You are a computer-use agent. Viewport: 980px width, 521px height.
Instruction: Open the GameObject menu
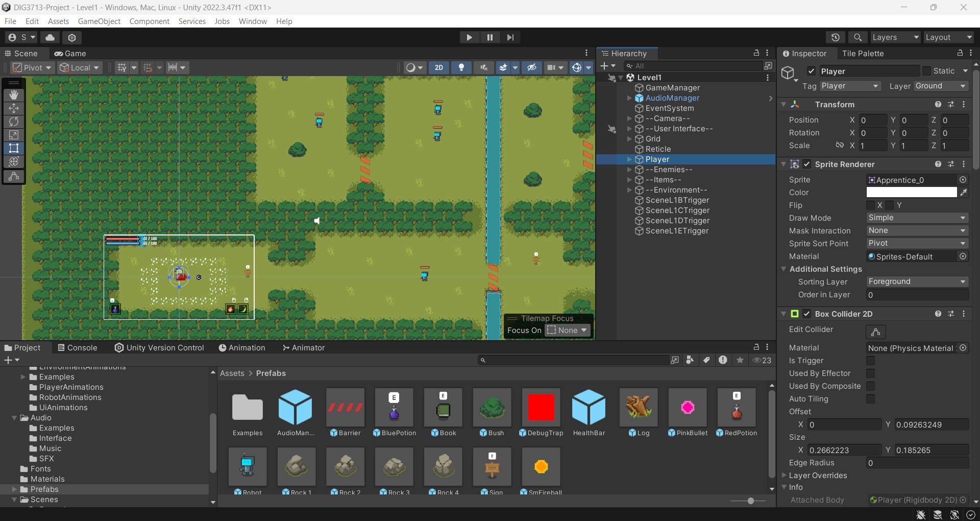pyautogui.click(x=99, y=21)
